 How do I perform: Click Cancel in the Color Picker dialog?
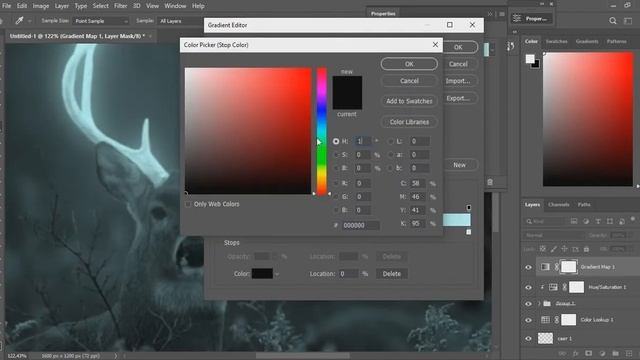tap(409, 81)
